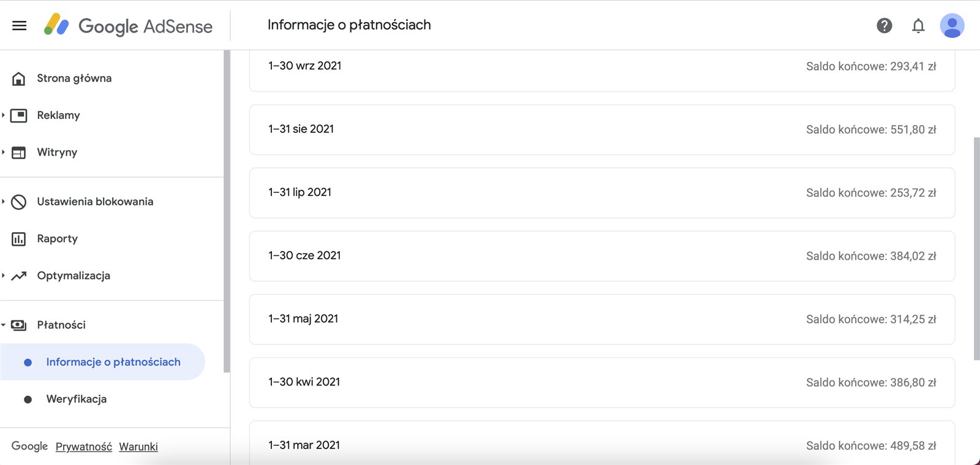
Task: Open the hamburger main menu
Action: pos(20,25)
